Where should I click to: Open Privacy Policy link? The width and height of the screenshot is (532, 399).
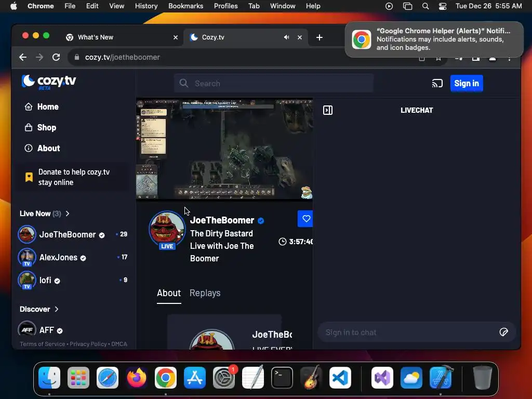tap(88, 344)
